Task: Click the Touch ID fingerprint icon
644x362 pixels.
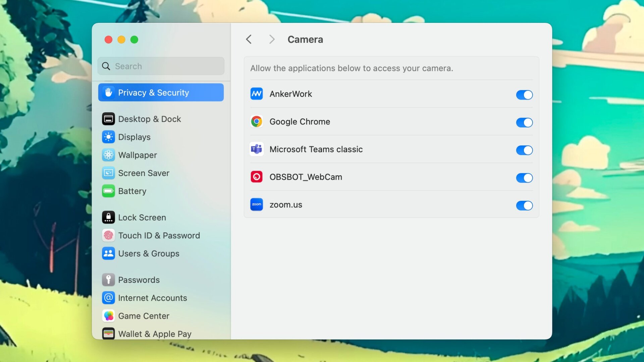Action: point(108,236)
